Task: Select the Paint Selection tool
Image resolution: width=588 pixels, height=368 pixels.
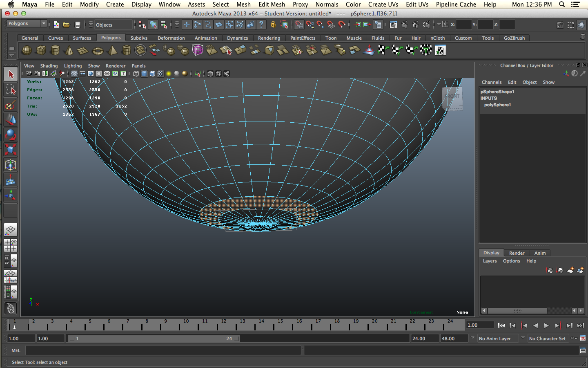Action: (x=11, y=105)
